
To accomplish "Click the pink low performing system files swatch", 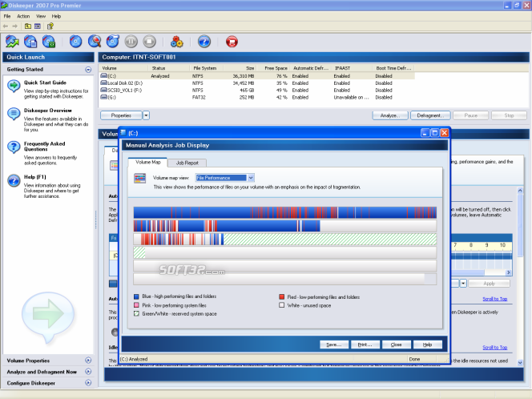I will [136, 305].
